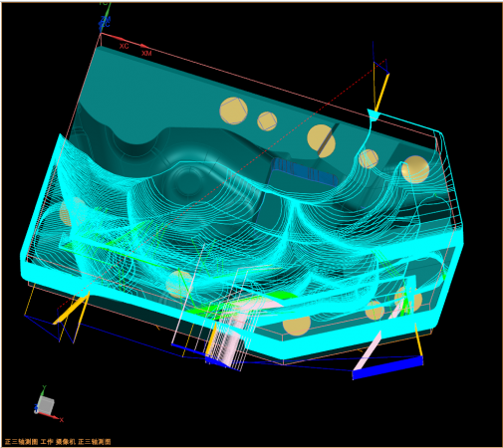Select the yellow hole with square outline beside it
The image size is (503, 448).
tap(267, 121)
